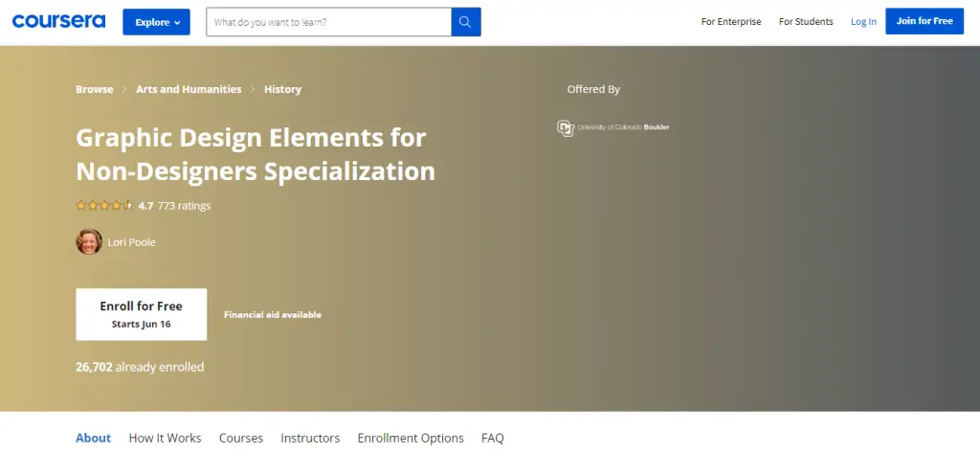Open the Explore dropdown menu

point(156,22)
